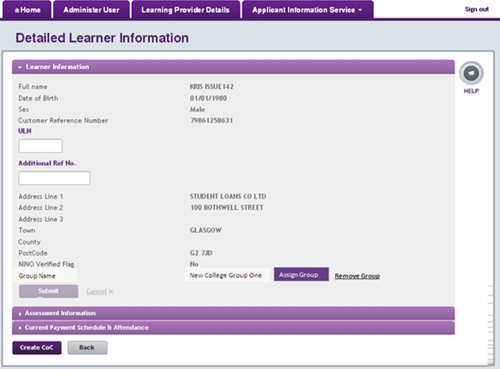Viewport: 500px width, 369px height.
Task: Click the Group Name label
Action: [37, 276]
